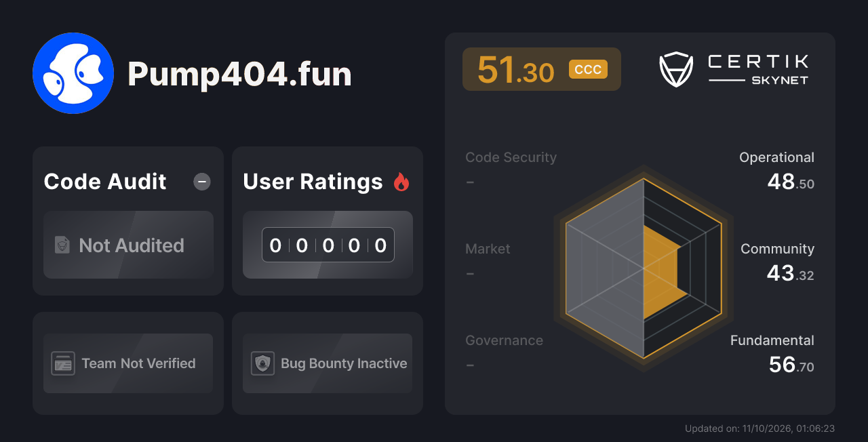Image resolution: width=868 pixels, height=442 pixels.
Task: Open the Team Not Verified badge
Action: click(128, 363)
